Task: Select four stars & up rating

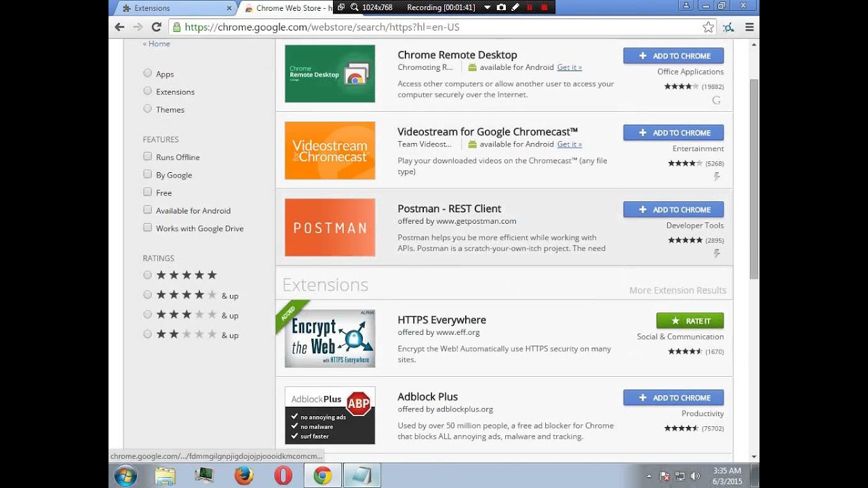Action: (x=147, y=294)
